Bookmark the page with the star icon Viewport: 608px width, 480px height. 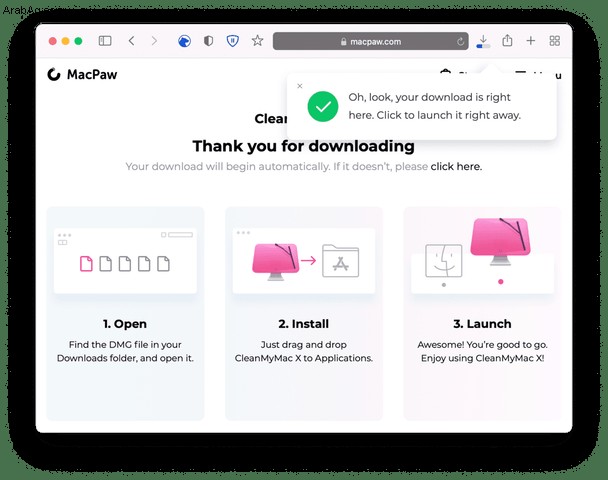[257, 40]
